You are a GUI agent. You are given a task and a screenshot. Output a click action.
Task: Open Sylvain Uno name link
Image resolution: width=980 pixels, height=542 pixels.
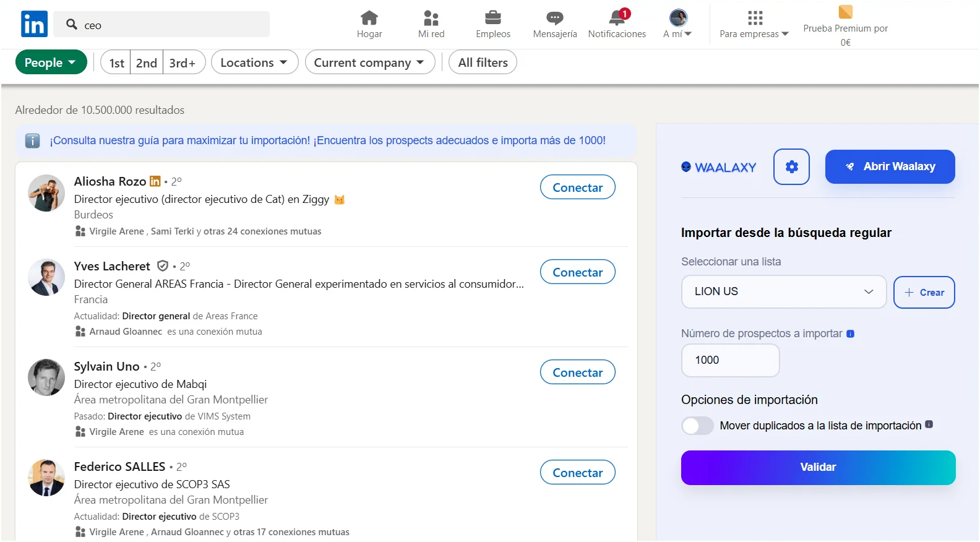[107, 366]
